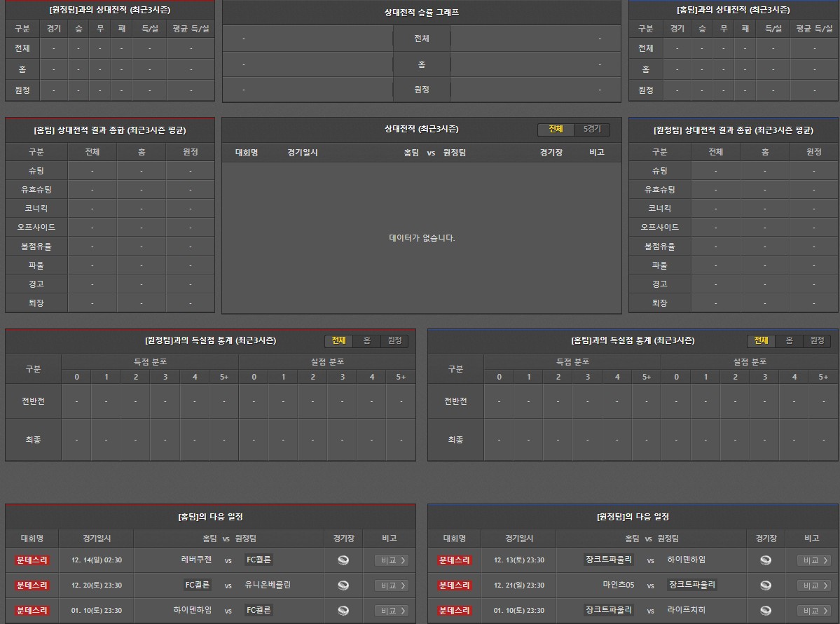Click stadium icon for 레버쿠젠 vs FC퀼른
840x624 pixels.
coord(343,560)
